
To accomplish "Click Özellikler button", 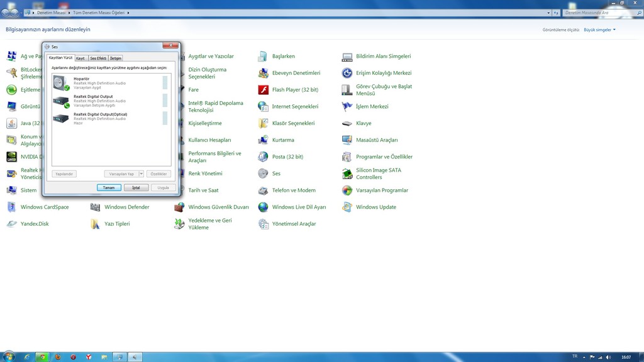I will (x=158, y=174).
